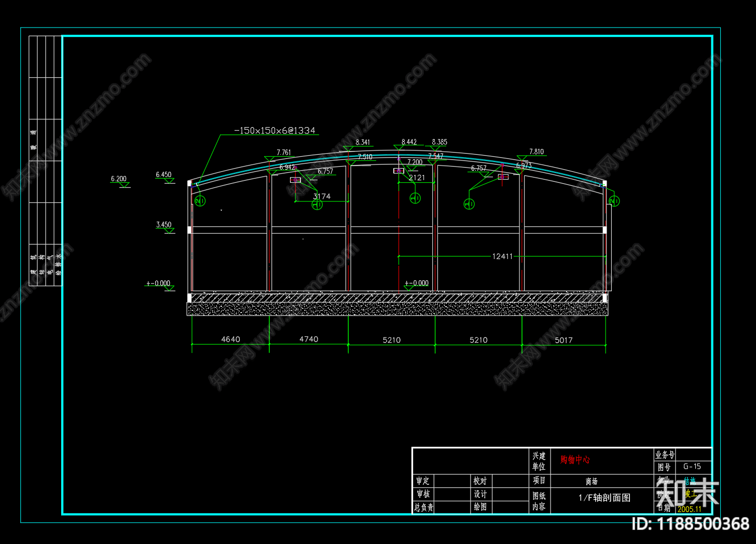Viewport: 756px width, 544px height.
Task: Select the 项目 title block label
Action: pos(539,481)
